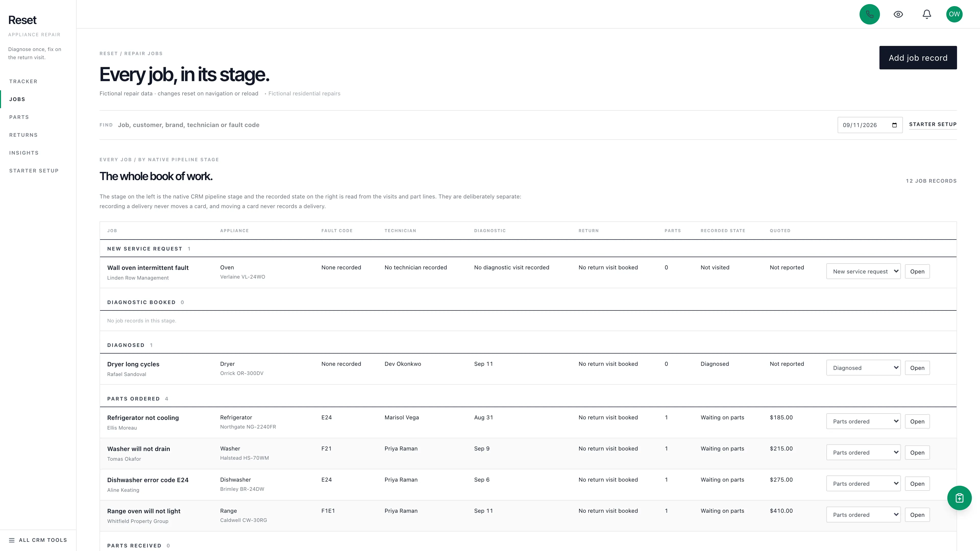Click the 'Wall oven intermittent fault' job name

(148, 268)
